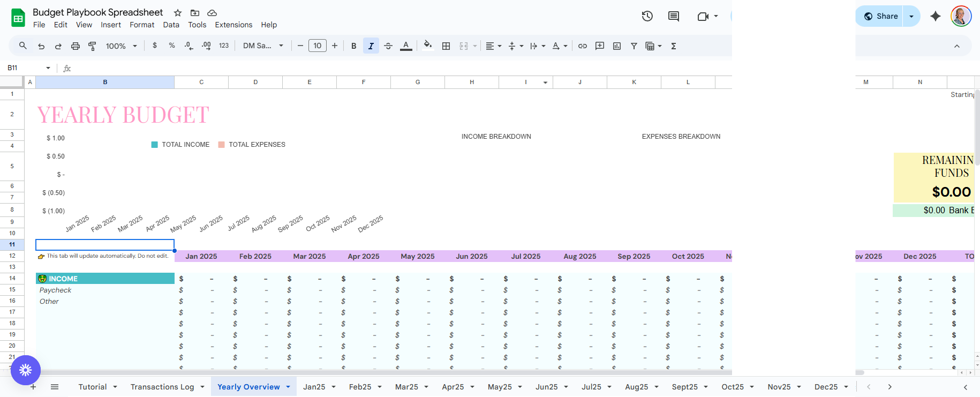Open the search menus magnifier tool
The height and width of the screenshot is (397, 980).
[x=22, y=46]
